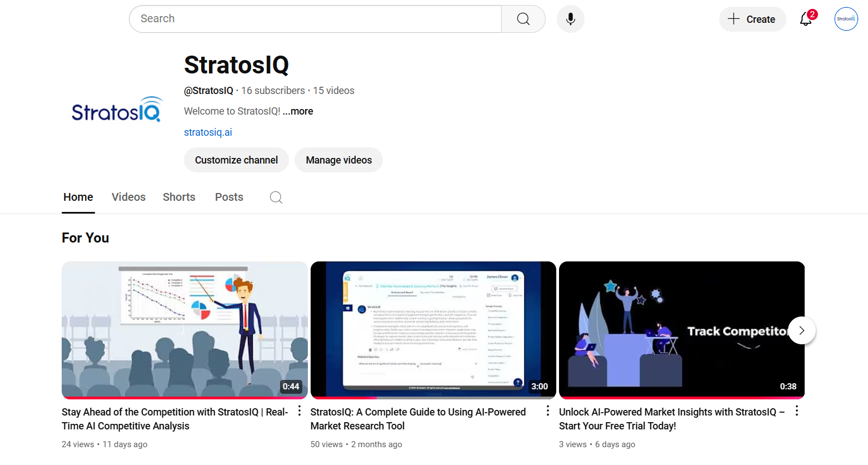Open the StratosIQ account avatar
This screenshot has height=465, width=868.
846,18
